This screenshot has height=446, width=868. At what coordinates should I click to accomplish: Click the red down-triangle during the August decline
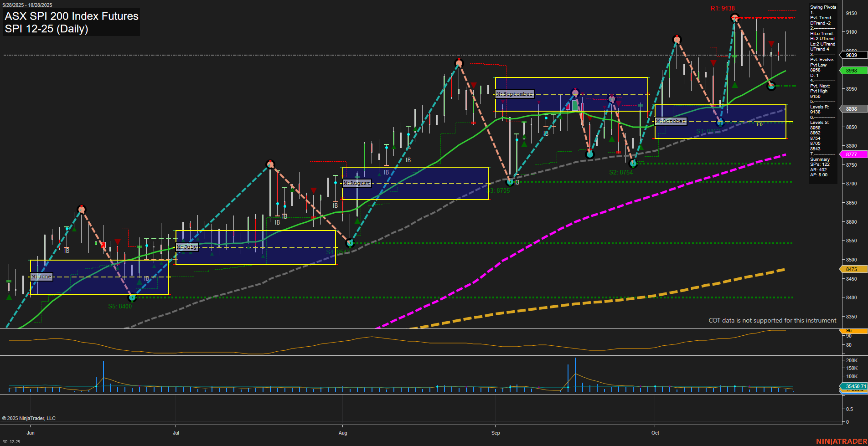click(x=473, y=84)
